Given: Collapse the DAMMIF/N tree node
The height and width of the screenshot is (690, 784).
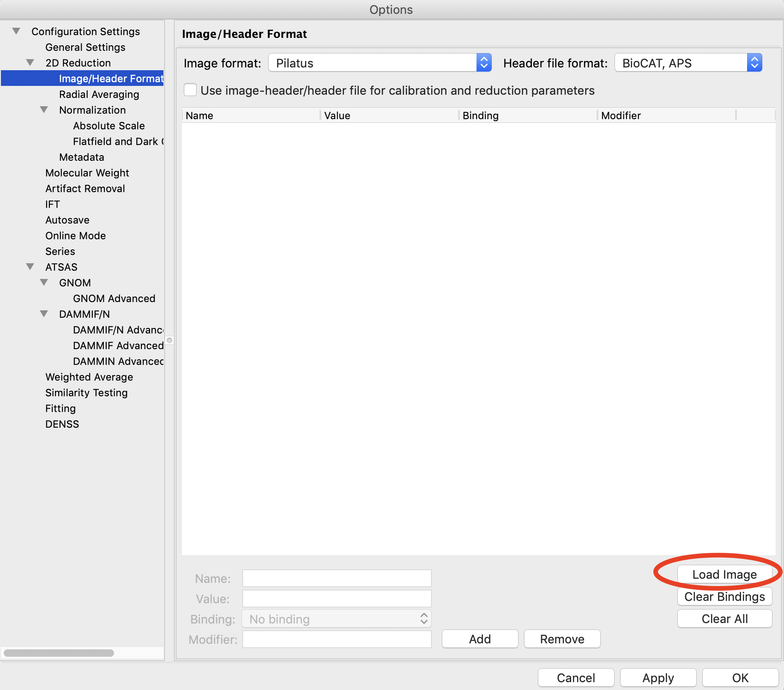Looking at the screenshot, I should (44, 314).
